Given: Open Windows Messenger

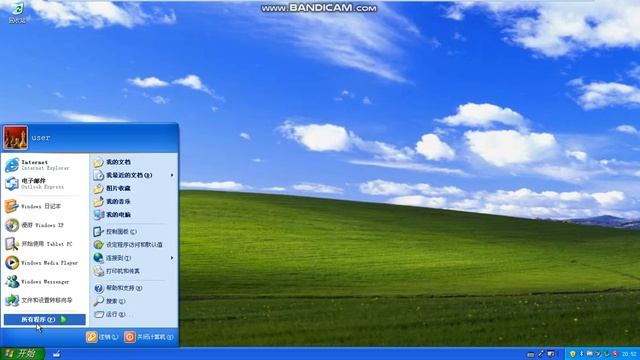Looking at the screenshot, I should click(44, 281).
